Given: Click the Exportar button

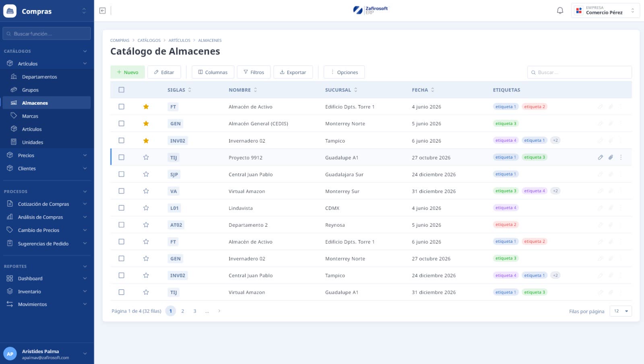Looking at the screenshot, I should pyautogui.click(x=293, y=72).
